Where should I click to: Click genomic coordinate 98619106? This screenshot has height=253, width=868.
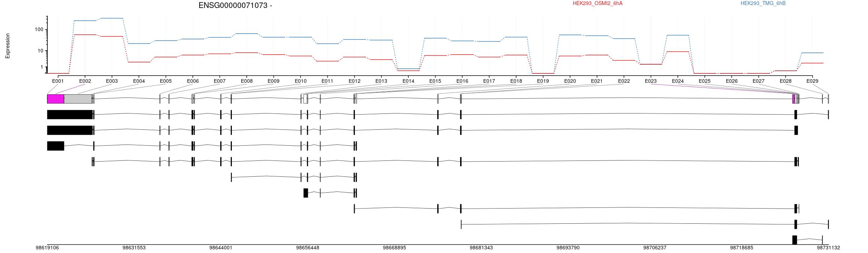(x=47, y=248)
